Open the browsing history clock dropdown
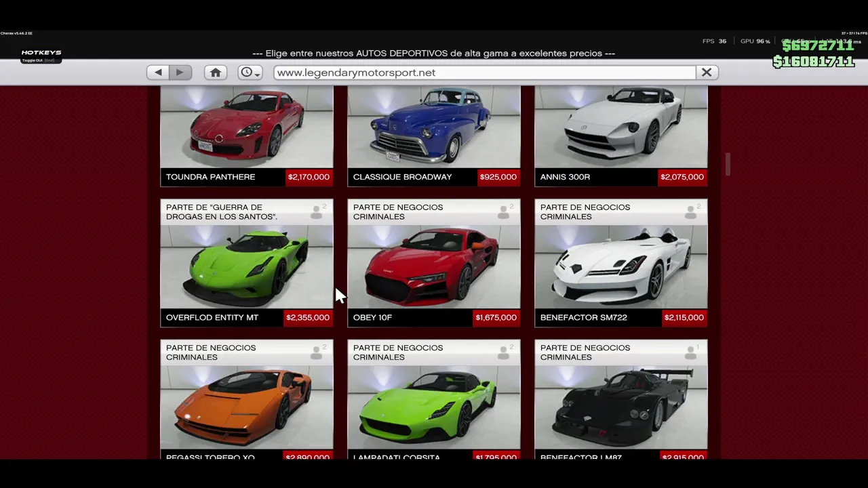This screenshot has height=488, width=868. 250,73
